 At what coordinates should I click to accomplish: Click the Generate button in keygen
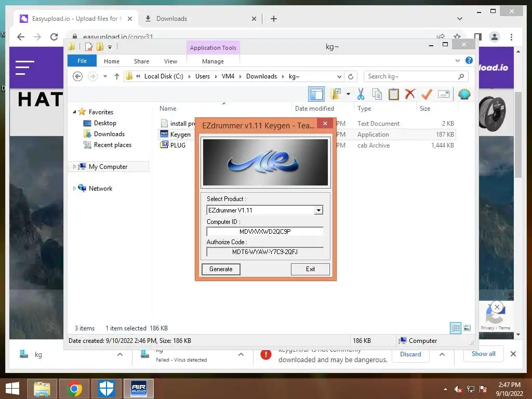(x=221, y=269)
